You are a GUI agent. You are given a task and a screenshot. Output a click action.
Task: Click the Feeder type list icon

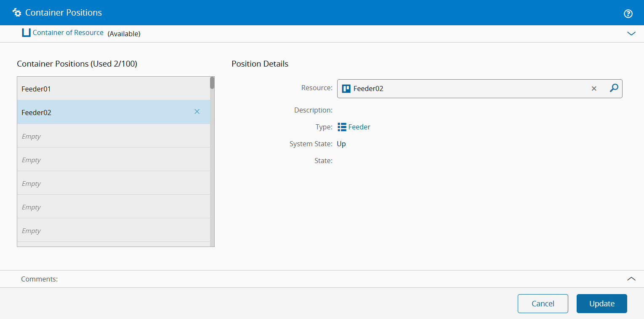click(342, 127)
